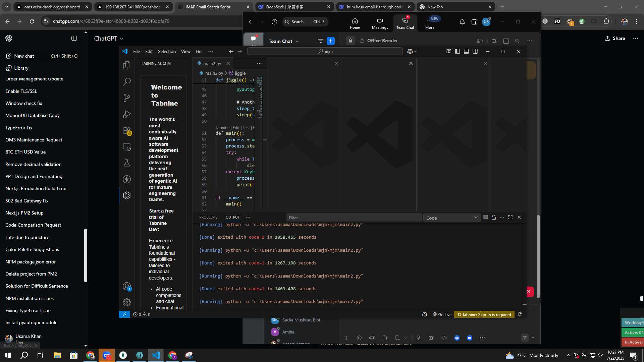This screenshot has height=362, width=644.
Task: Click VS Code remote window status icon
Action: [124, 314]
